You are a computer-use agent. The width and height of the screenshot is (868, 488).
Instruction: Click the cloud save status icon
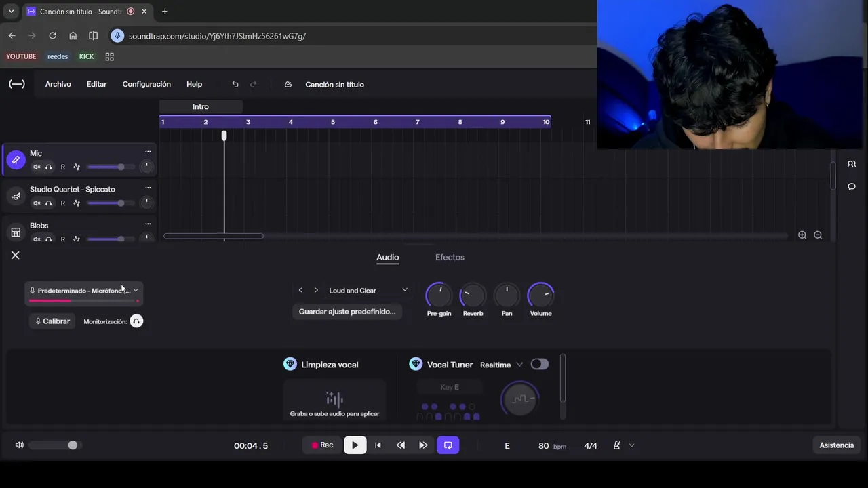click(x=288, y=85)
